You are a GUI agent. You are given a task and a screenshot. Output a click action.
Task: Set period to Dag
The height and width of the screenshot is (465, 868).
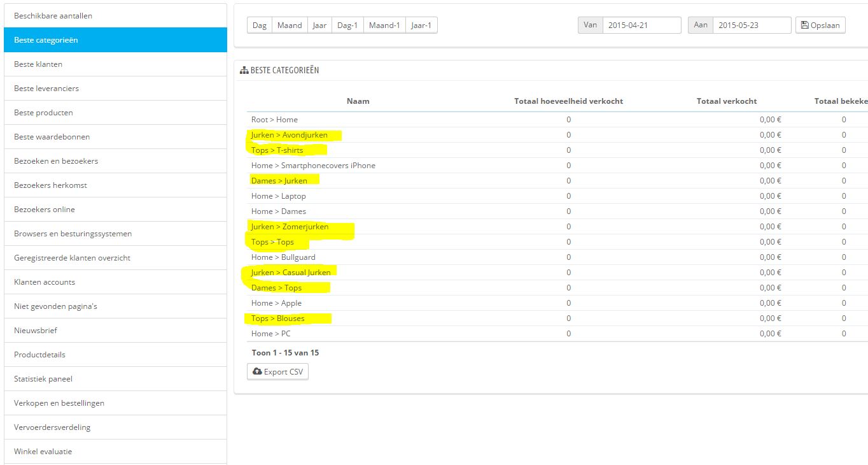(260, 25)
